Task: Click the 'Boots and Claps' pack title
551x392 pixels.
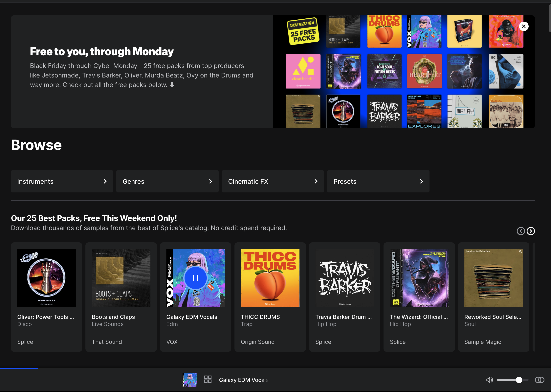Action: 113,317
